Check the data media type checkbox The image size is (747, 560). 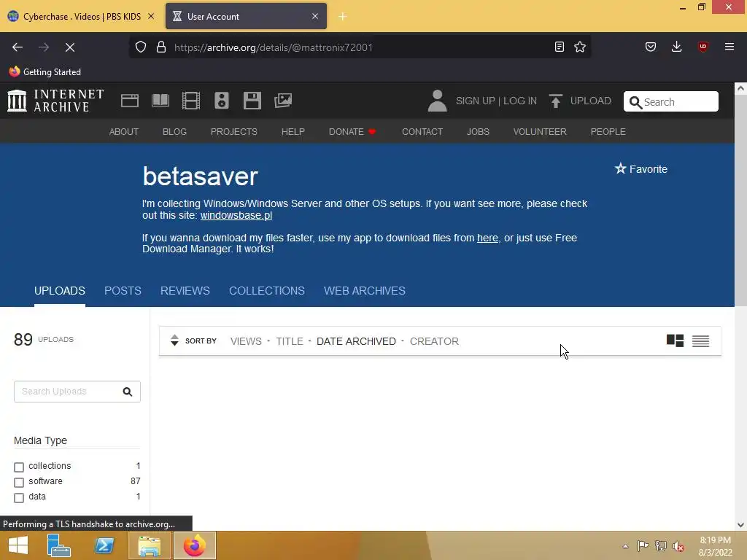pos(19,497)
